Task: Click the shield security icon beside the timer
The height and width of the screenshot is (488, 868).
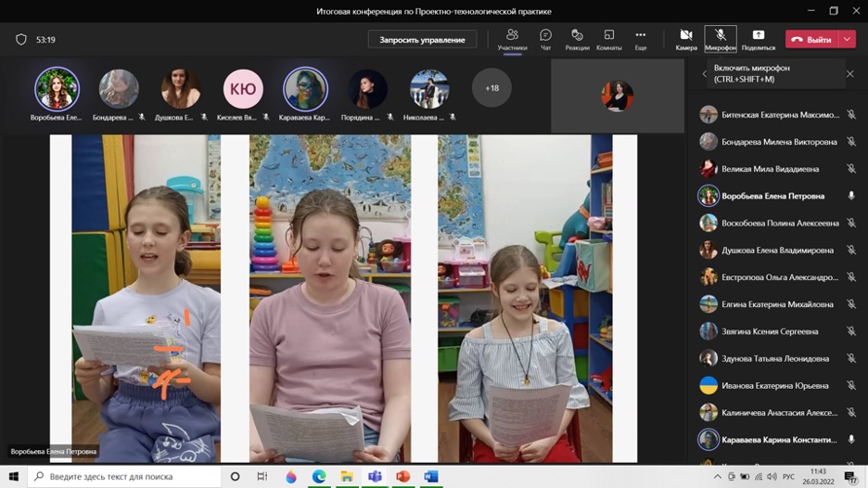Action: tap(21, 40)
